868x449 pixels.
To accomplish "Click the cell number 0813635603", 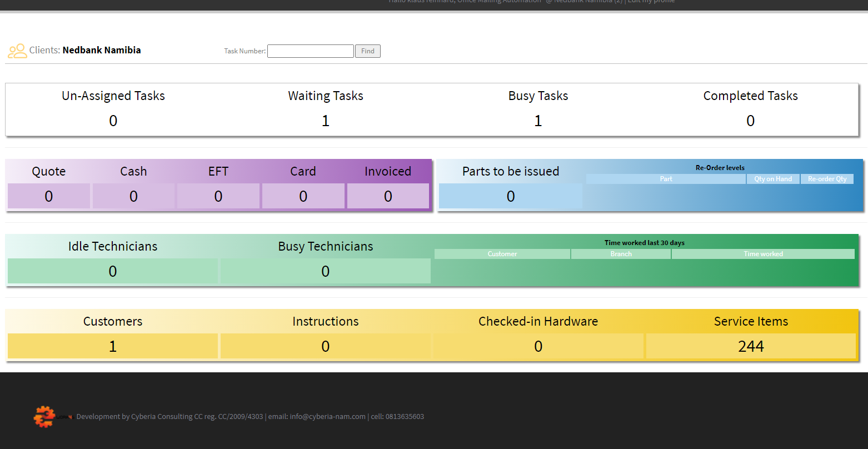I will pos(405,417).
